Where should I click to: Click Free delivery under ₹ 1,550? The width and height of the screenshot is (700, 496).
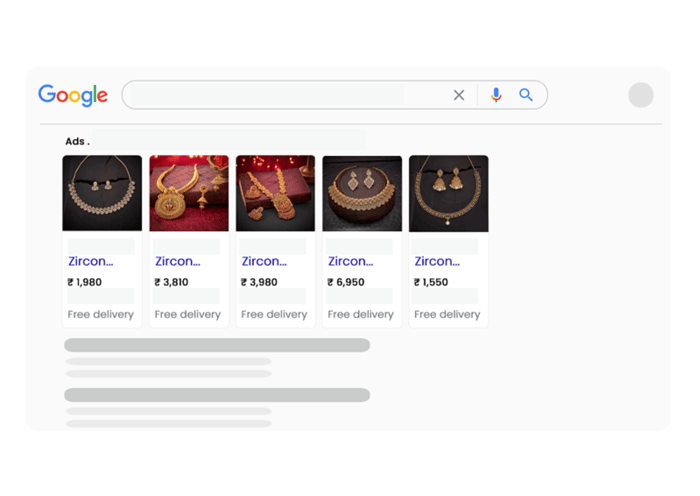pyautogui.click(x=447, y=314)
